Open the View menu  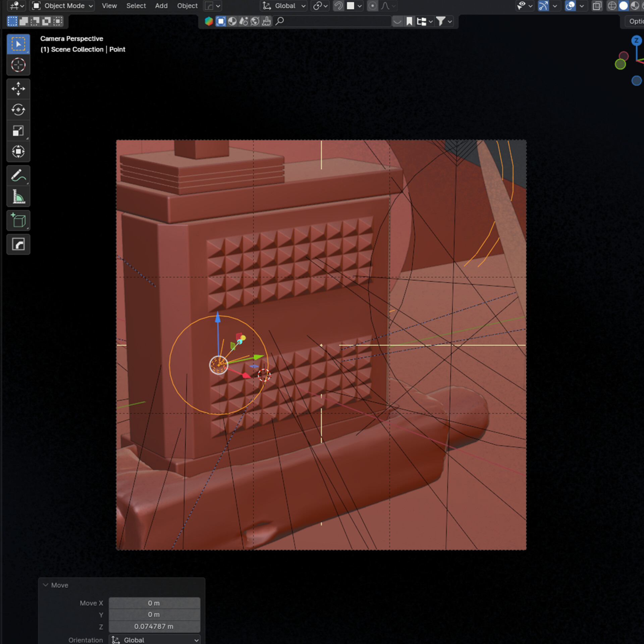click(x=109, y=6)
